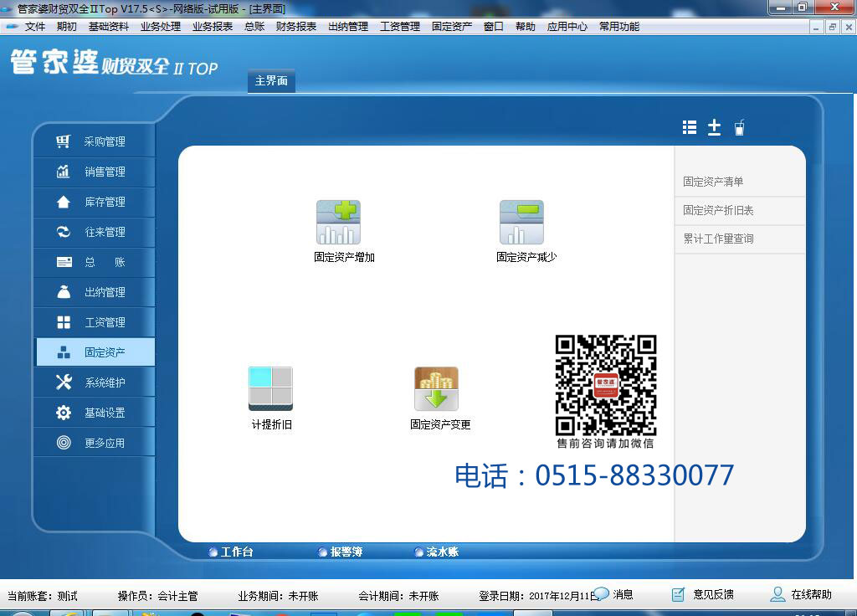Select the 主界面 tab
The height and width of the screenshot is (616, 857).
[271, 81]
